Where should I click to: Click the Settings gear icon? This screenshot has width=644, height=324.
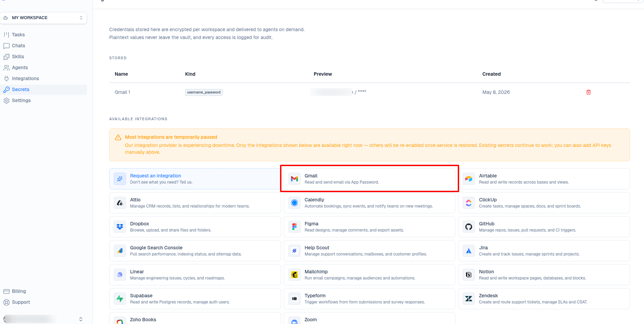[7, 100]
